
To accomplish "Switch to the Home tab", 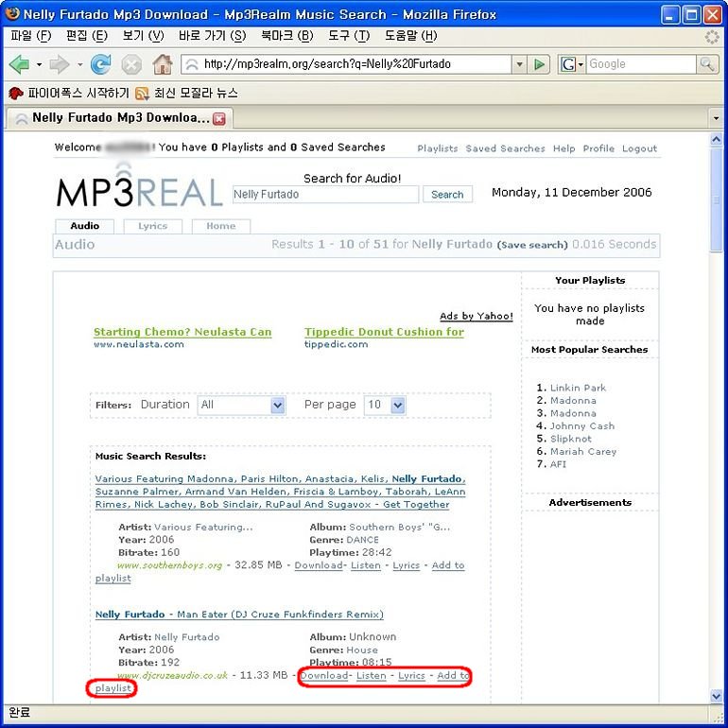I will [221, 226].
